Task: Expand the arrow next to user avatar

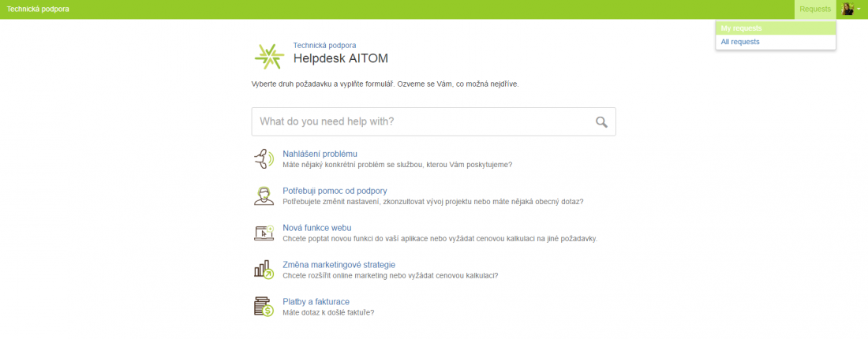Action: pyautogui.click(x=859, y=9)
